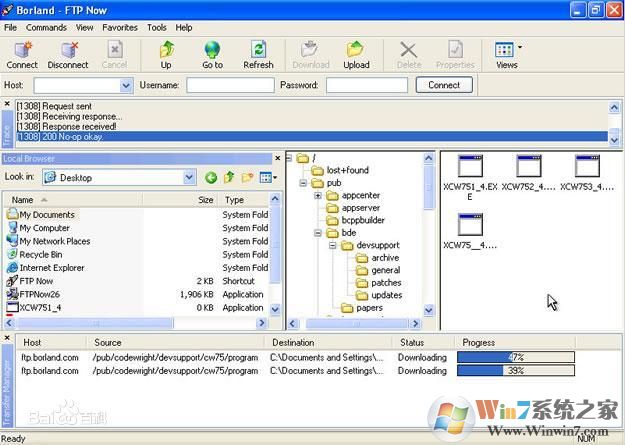Go up one directory with Up icon

[x=166, y=54]
